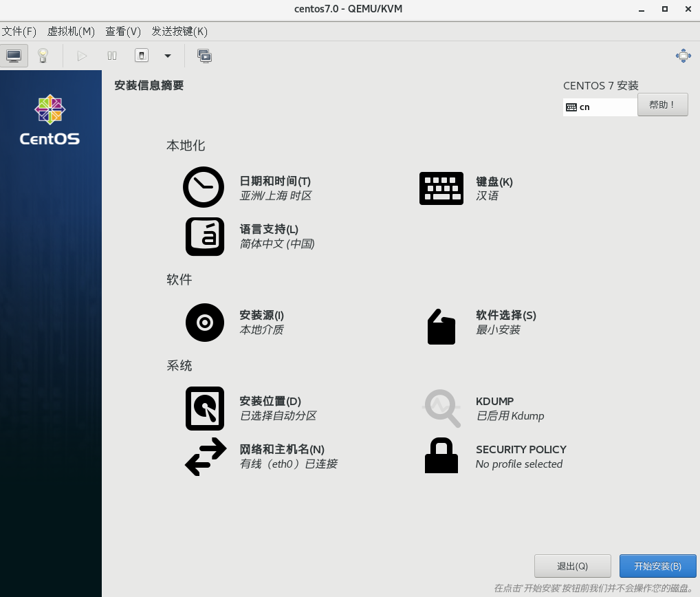The height and width of the screenshot is (597, 700).
Task: Click the language support icon
Action: (x=204, y=237)
